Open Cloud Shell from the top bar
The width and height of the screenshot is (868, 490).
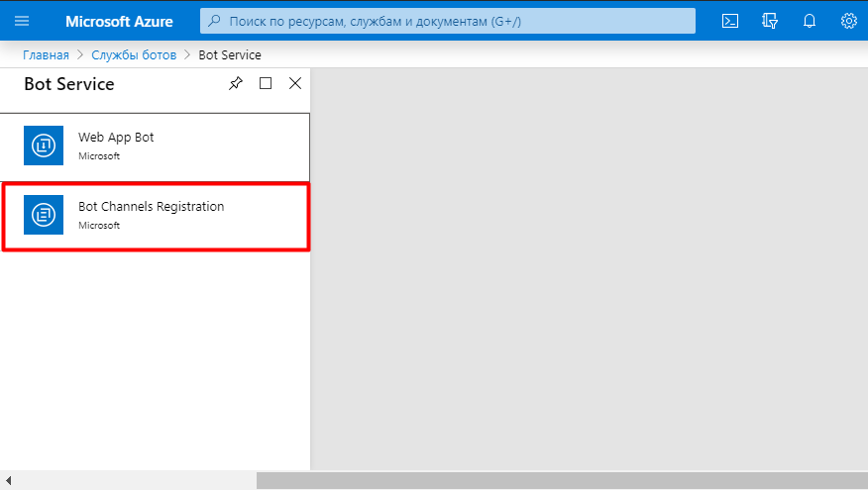pos(730,21)
